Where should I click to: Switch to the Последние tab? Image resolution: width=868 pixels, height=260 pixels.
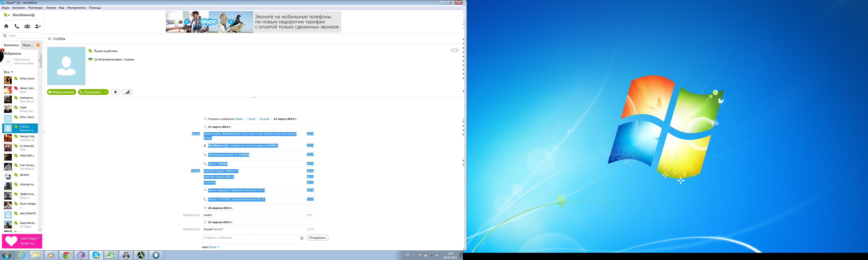coord(28,45)
